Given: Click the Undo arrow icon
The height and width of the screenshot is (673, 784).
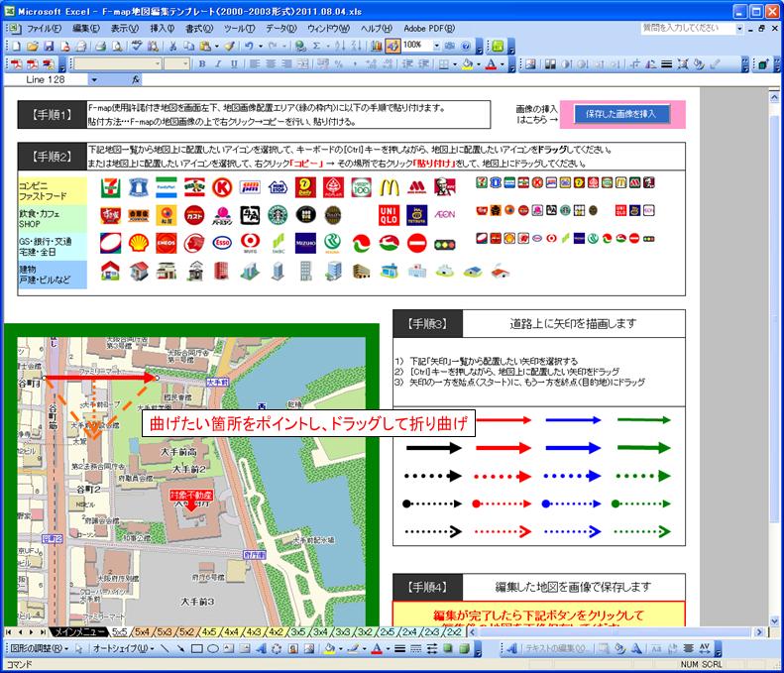Looking at the screenshot, I should click(249, 47).
